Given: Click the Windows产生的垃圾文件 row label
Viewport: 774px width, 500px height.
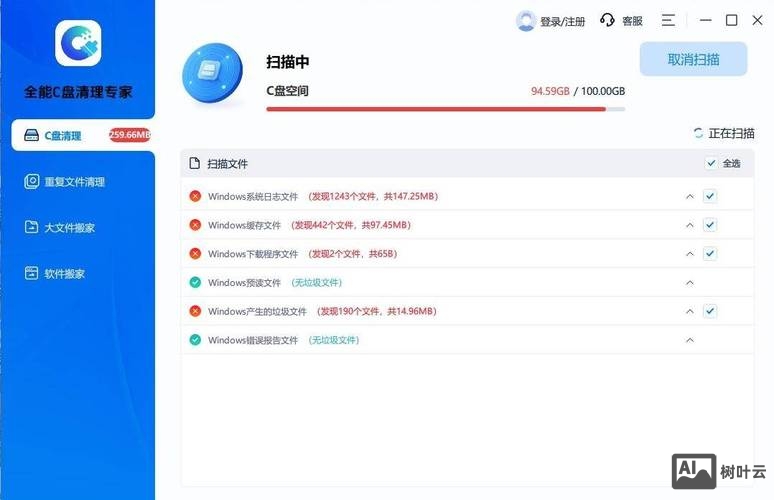Looking at the screenshot, I should tap(257, 311).
